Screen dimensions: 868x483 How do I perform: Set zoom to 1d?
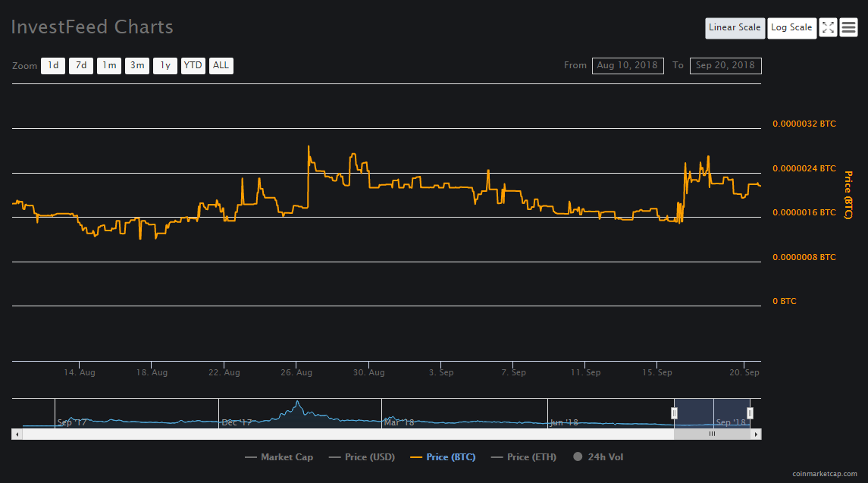[53, 65]
